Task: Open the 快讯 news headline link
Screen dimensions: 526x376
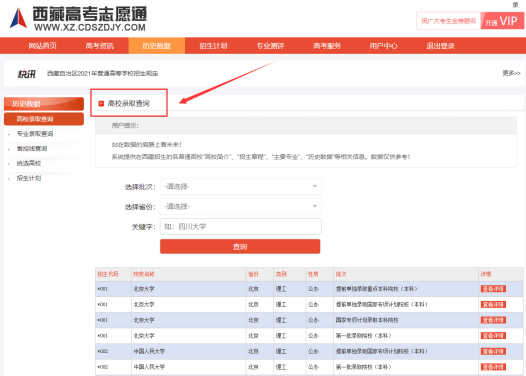Action: [102, 73]
